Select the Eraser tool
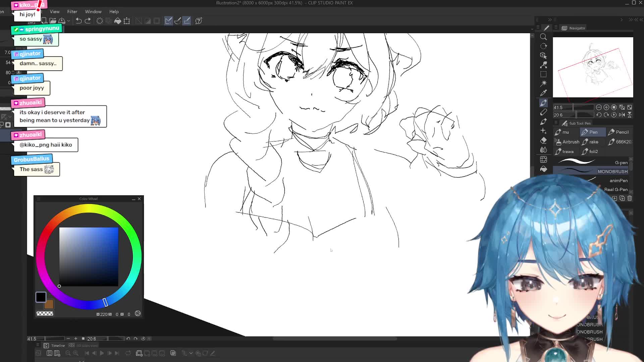644x362 pixels. [543, 140]
